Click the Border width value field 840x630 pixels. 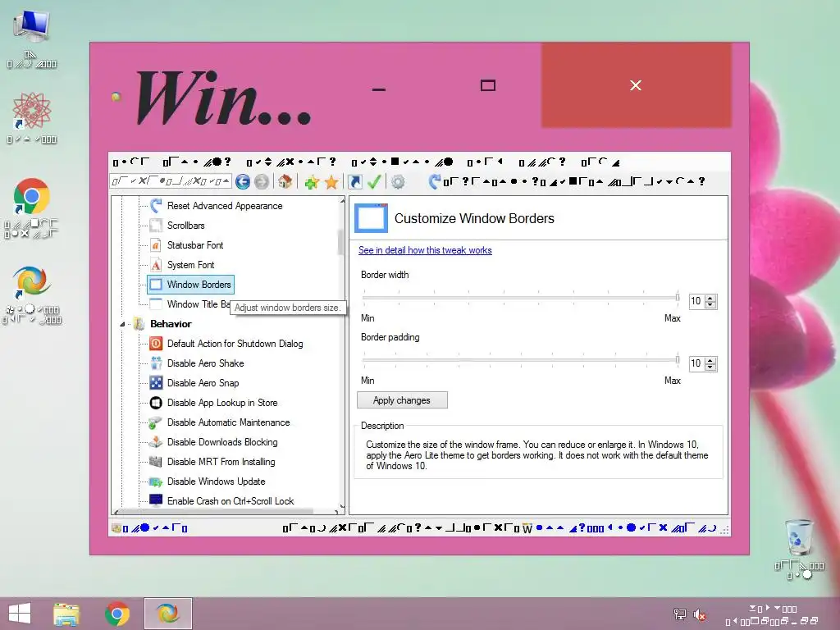tap(696, 301)
